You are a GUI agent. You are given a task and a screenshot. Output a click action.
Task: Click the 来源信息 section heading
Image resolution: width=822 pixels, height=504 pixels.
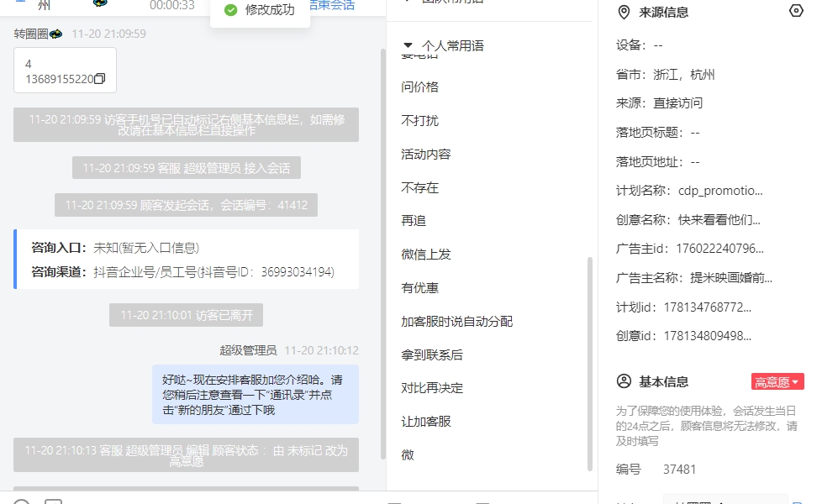[x=664, y=12]
